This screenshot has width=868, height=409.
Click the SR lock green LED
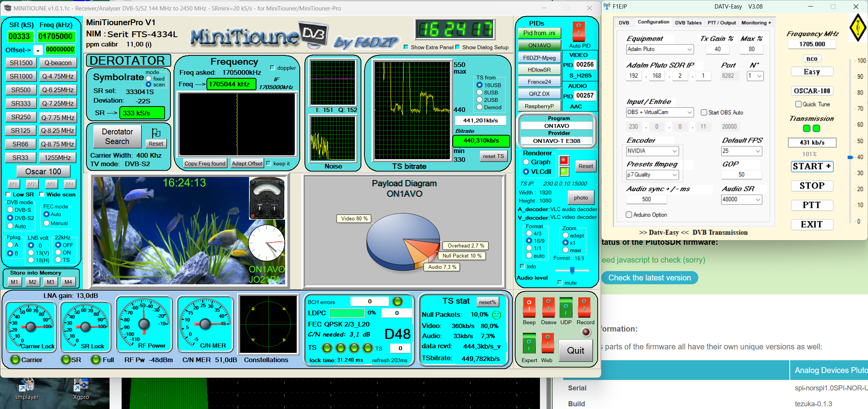pos(66,360)
